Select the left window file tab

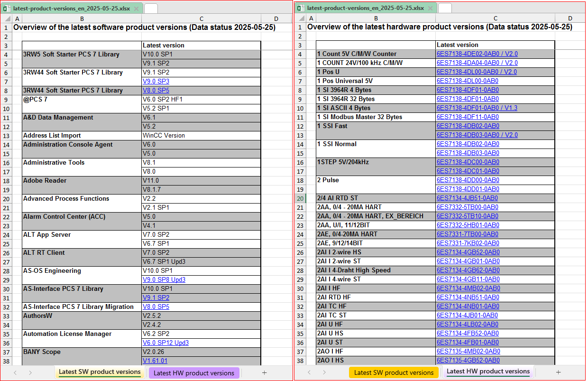71,9
